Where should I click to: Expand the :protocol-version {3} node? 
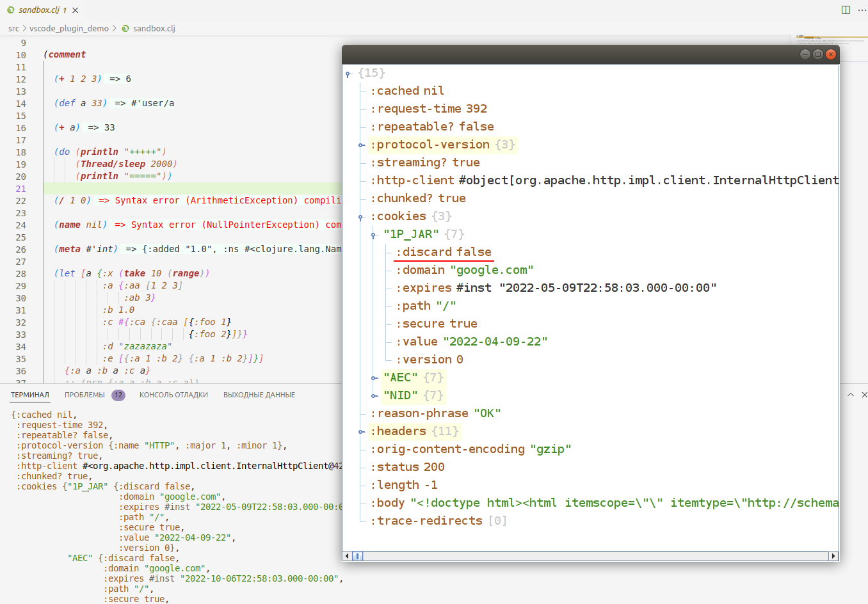coord(362,145)
